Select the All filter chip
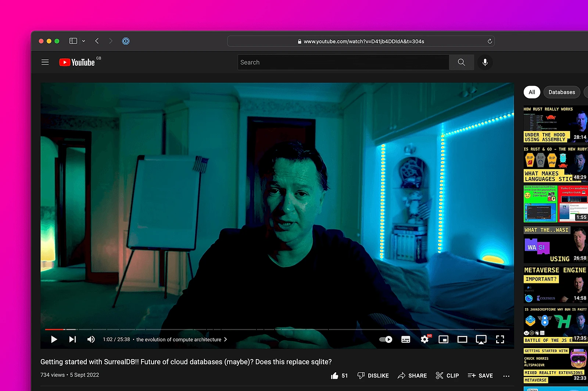This screenshot has width=588, height=391. click(x=532, y=92)
